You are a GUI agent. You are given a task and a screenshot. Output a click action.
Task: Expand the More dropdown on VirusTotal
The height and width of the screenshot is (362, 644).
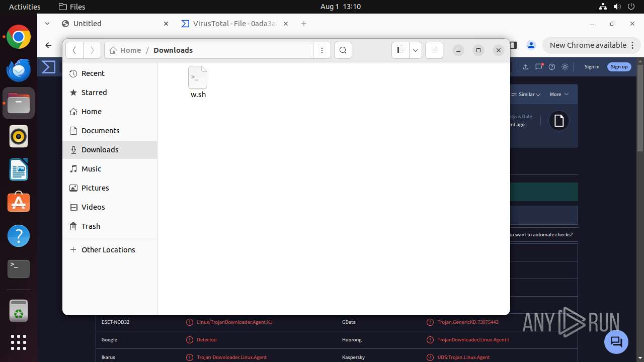click(x=559, y=94)
